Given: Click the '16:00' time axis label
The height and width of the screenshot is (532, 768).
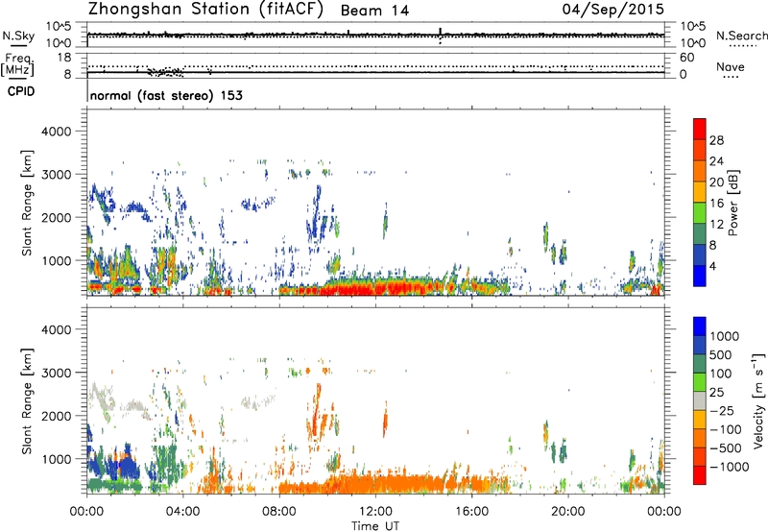Looking at the screenshot, I should [x=471, y=512].
